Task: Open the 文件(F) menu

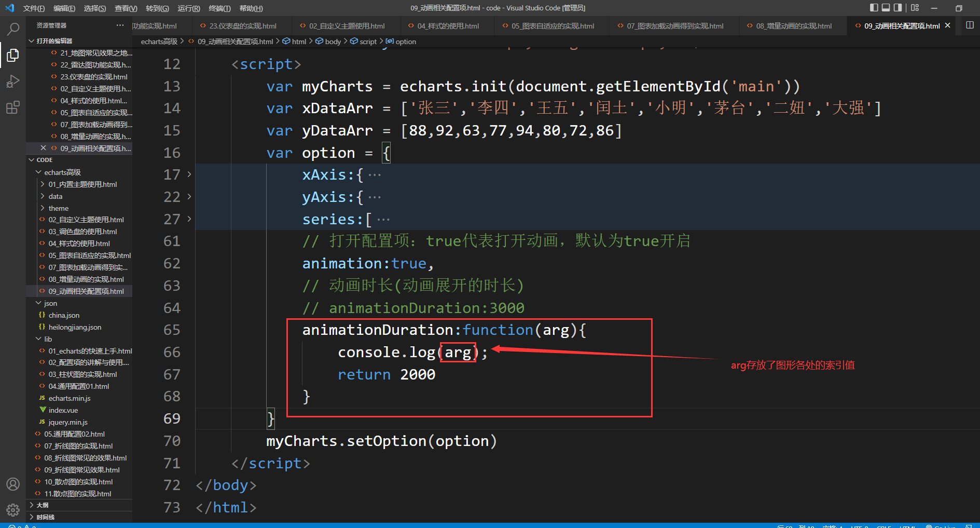Action: pyautogui.click(x=34, y=8)
